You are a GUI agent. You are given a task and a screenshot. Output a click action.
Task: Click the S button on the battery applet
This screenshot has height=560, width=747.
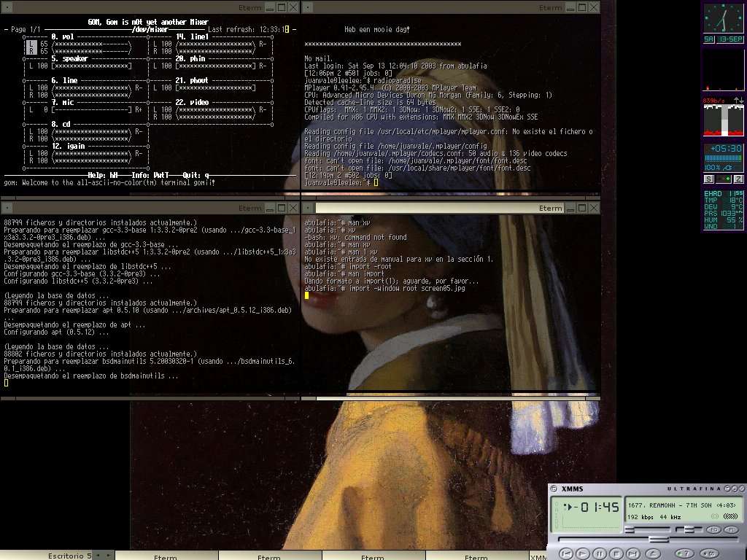pyautogui.click(x=708, y=179)
